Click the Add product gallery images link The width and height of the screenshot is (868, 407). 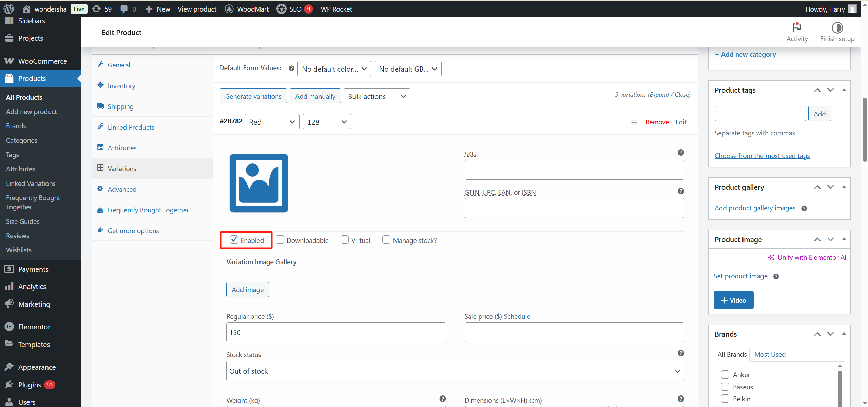(755, 208)
